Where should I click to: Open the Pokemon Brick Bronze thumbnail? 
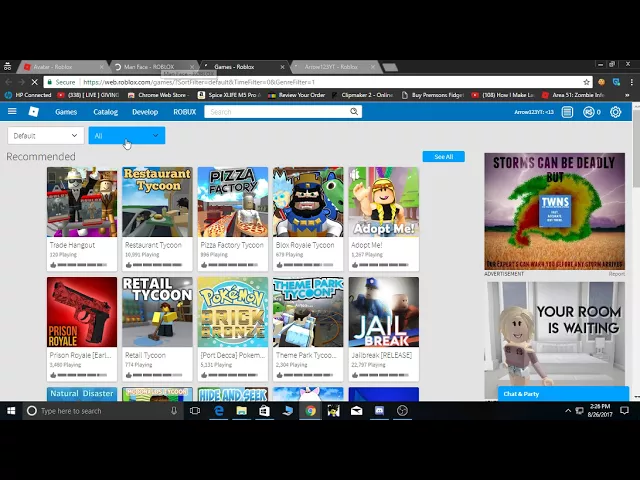point(233,312)
